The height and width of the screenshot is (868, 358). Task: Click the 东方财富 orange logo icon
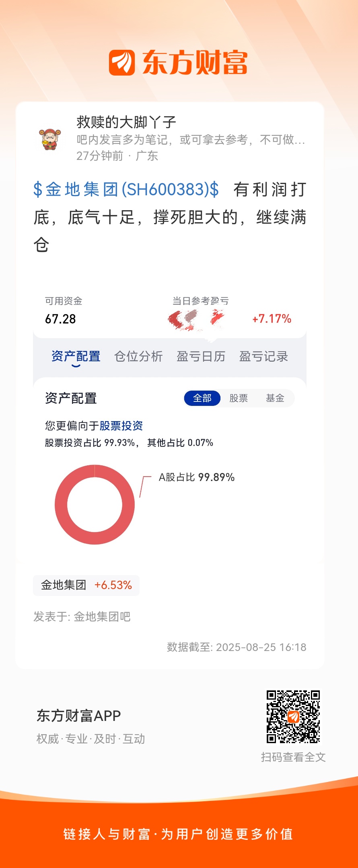coord(122,62)
